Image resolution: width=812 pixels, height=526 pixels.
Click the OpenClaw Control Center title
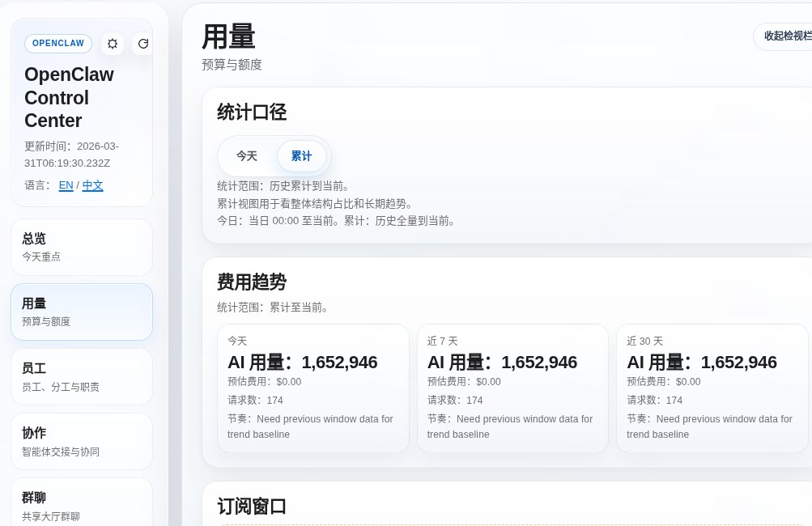[69, 97]
